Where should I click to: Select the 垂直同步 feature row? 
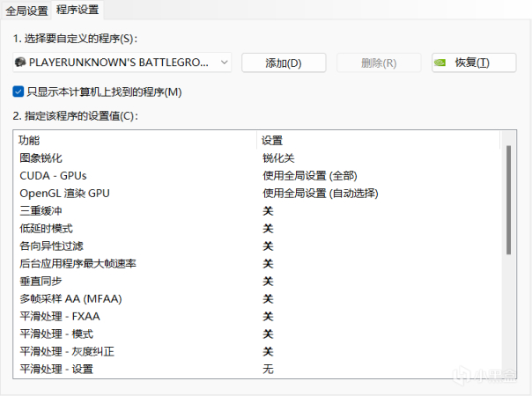[258, 281]
